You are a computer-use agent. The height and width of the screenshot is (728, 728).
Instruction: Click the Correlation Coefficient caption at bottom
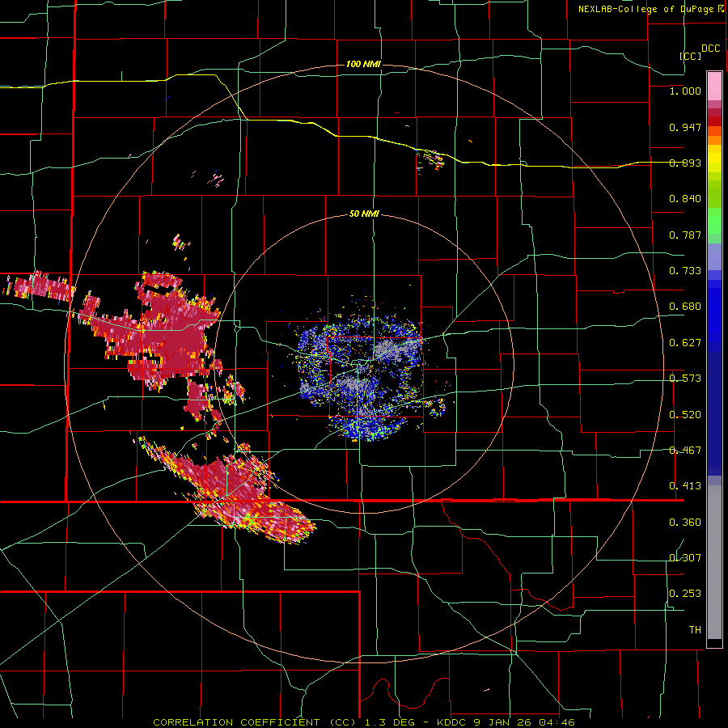pyautogui.click(x=363, y=722)
